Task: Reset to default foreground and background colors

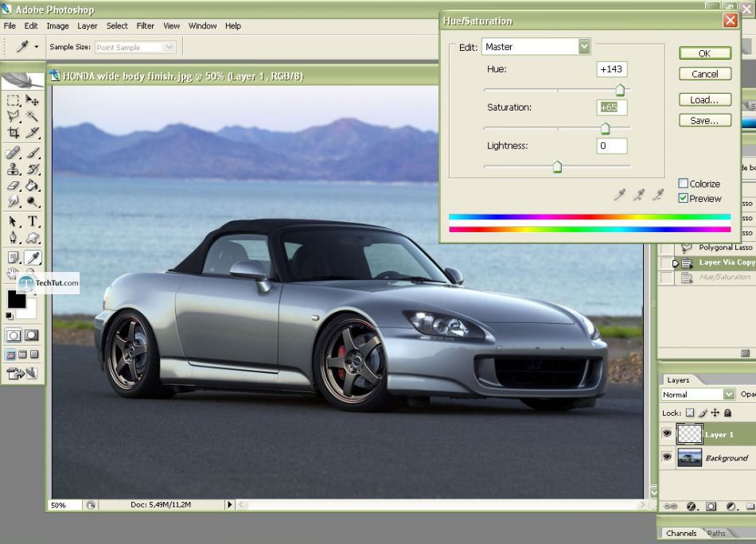Action: click(x=10, y=316)
